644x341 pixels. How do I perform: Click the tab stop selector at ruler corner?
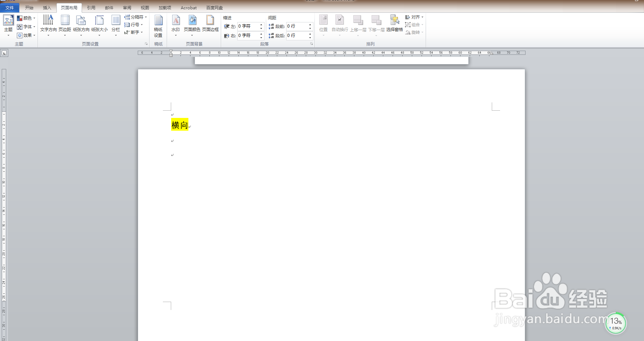pyautogui.click(x=4, y=53)
